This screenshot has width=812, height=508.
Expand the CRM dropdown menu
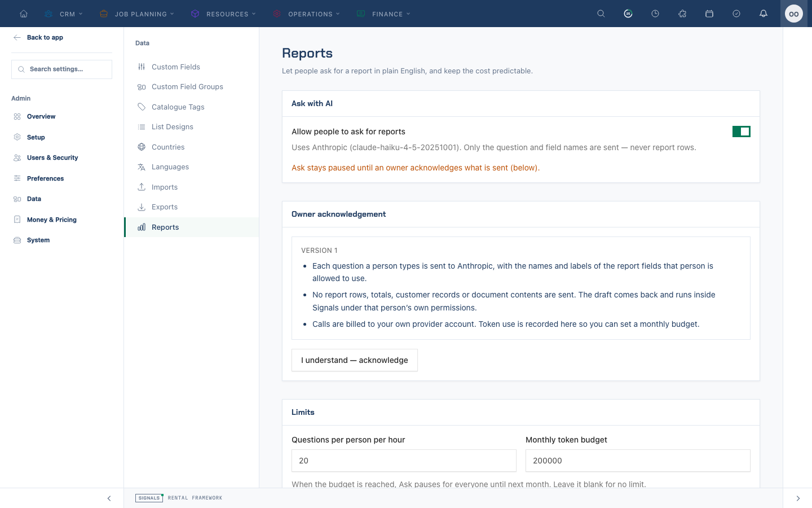click(x=64, y=14)
